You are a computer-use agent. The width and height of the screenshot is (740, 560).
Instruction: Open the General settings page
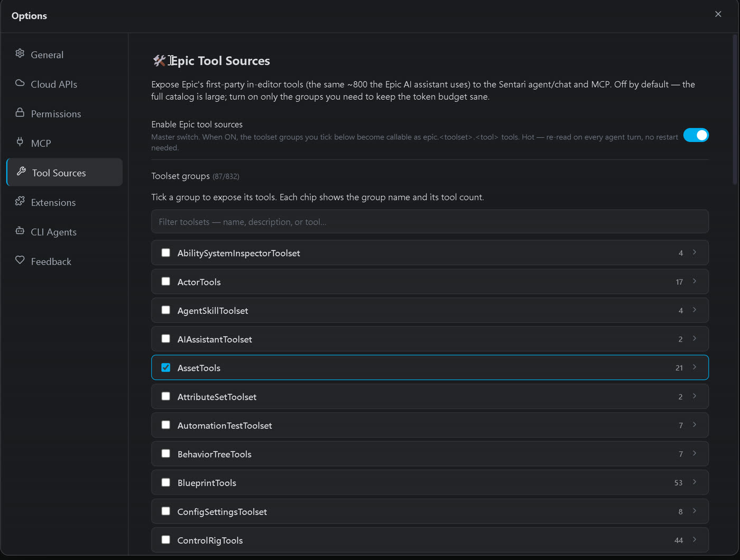[x=64, y=54]
